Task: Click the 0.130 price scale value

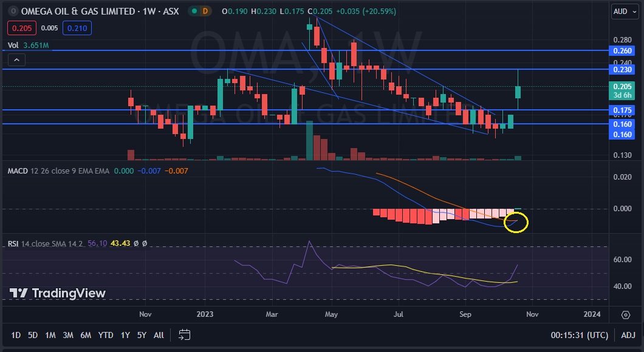Action: (x=622, y=155)
